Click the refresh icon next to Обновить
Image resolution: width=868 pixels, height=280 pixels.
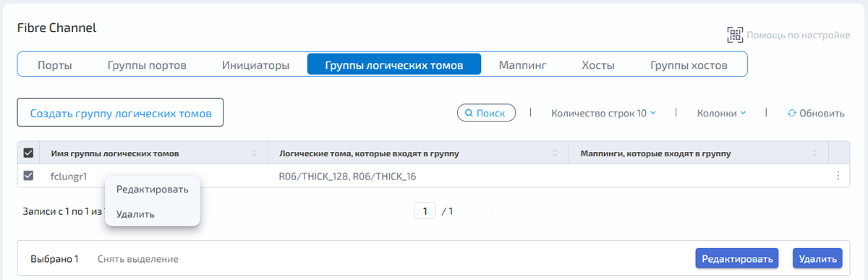coord(791,113)
